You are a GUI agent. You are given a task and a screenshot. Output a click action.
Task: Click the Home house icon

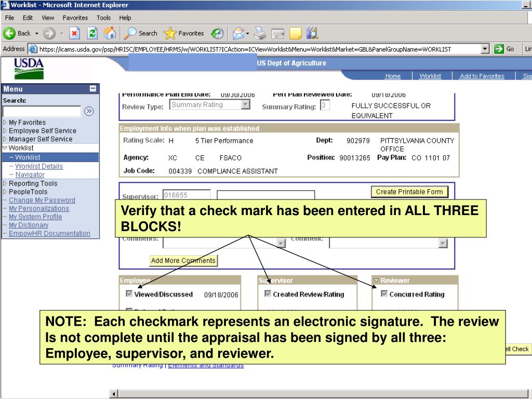point(110,33)
